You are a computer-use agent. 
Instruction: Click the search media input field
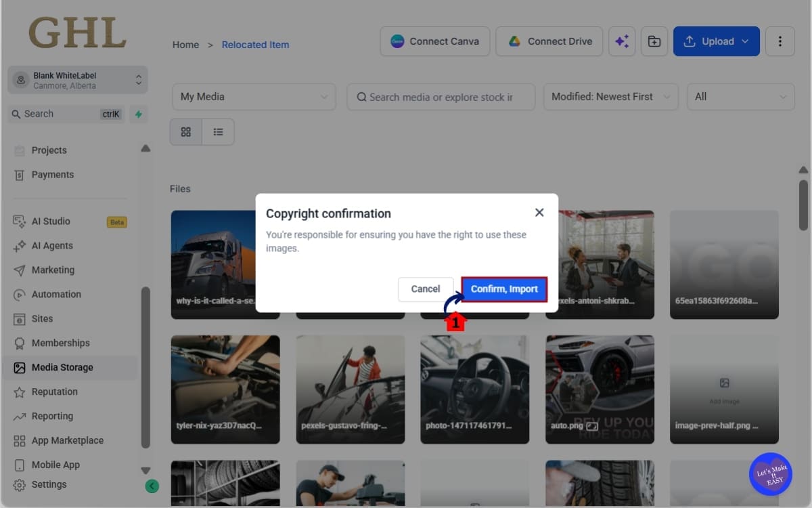(x=441, y=97)
